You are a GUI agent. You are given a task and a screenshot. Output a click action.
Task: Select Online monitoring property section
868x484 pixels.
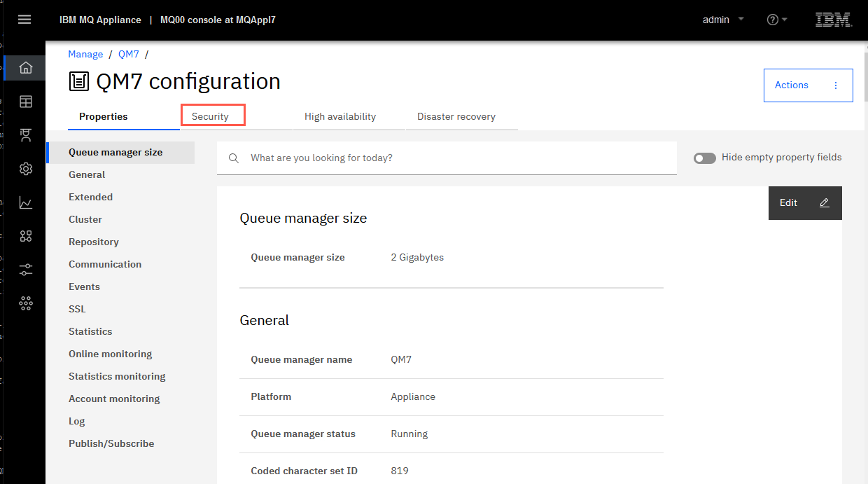tap(110, 354)
